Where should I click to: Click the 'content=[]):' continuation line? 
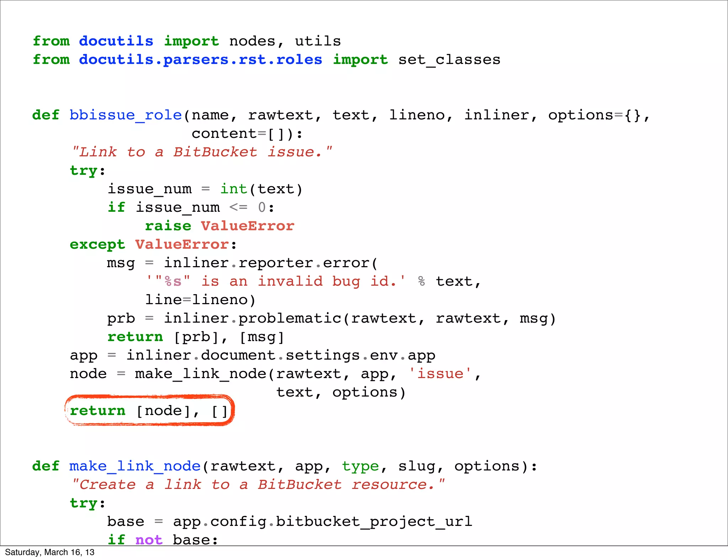247,134
